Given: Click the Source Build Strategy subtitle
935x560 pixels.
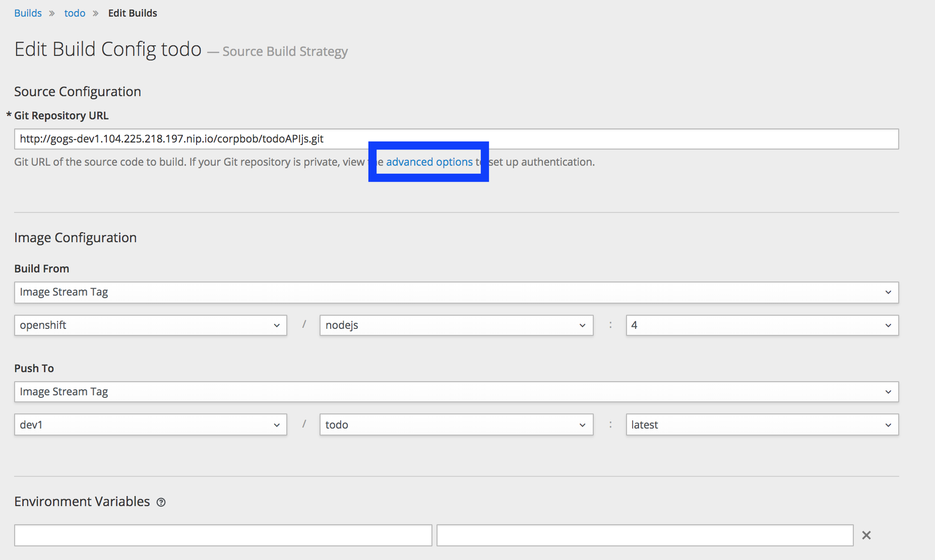Looking at the screenshot, I should 285,51.
